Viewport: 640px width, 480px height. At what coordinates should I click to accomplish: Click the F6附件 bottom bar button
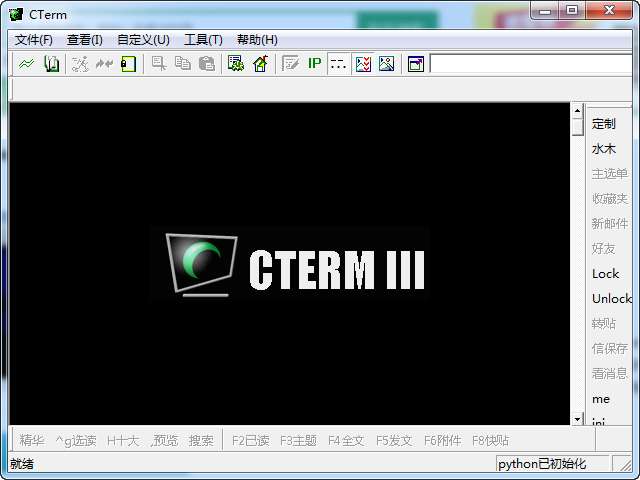(x=442, y=440)
